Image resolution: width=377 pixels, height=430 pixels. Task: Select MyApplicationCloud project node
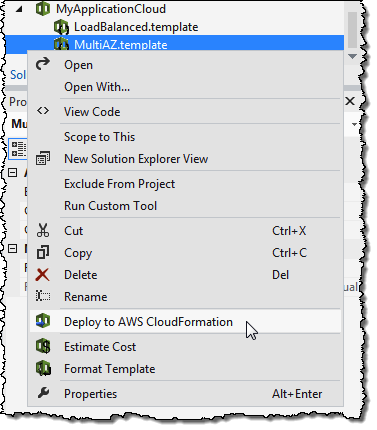point(111,9)
